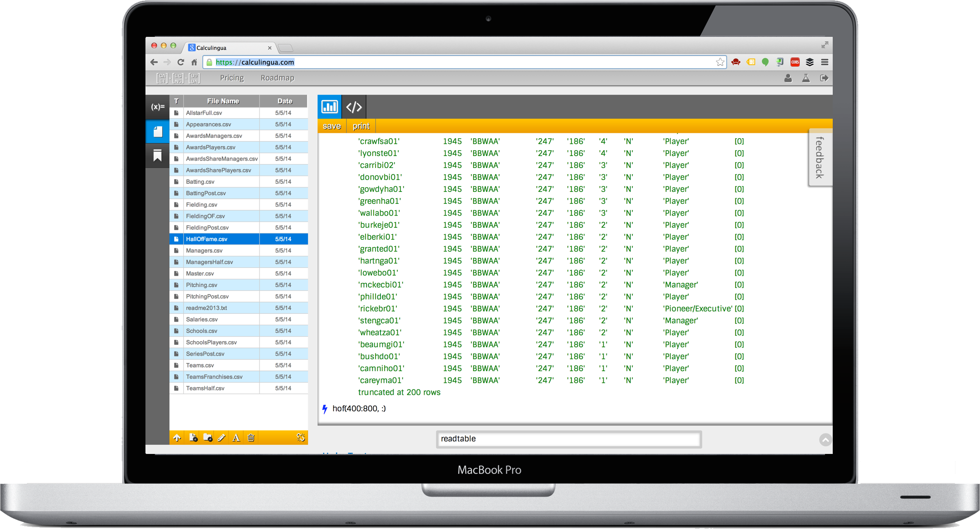The image size is (980, 529).
Task: Select the Calculingua browser tab
Action: [x=230, y=48]
